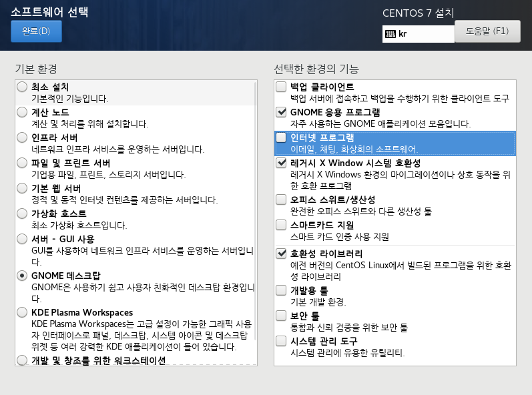This screenshot has width=532, height=395.
Task: Enable 시스템 관리 도구 checkbox
Action: pos(281,341)
